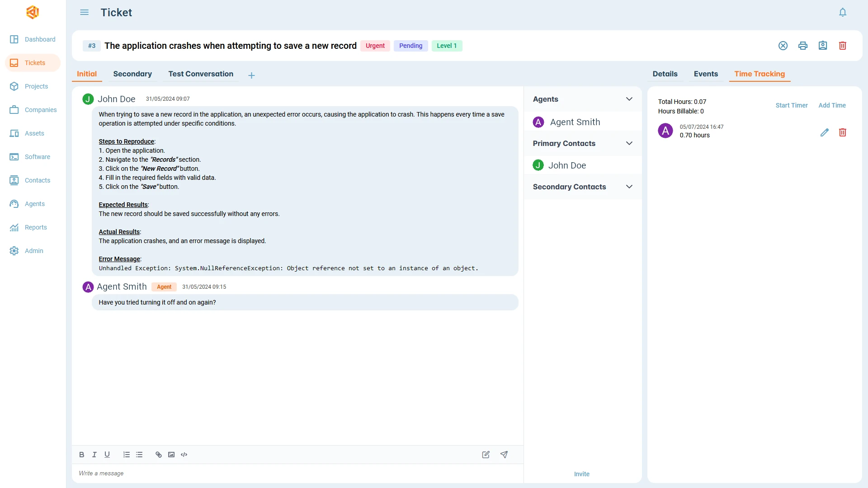Insert a code block in the message editor
Screen dimensions: 868x488
(184, 455)
